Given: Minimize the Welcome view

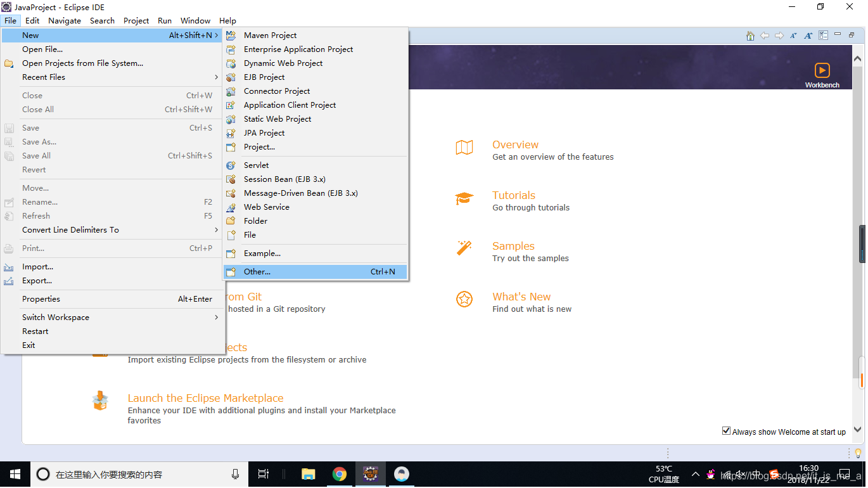Looking at the screenshot, I should (838, 35).
